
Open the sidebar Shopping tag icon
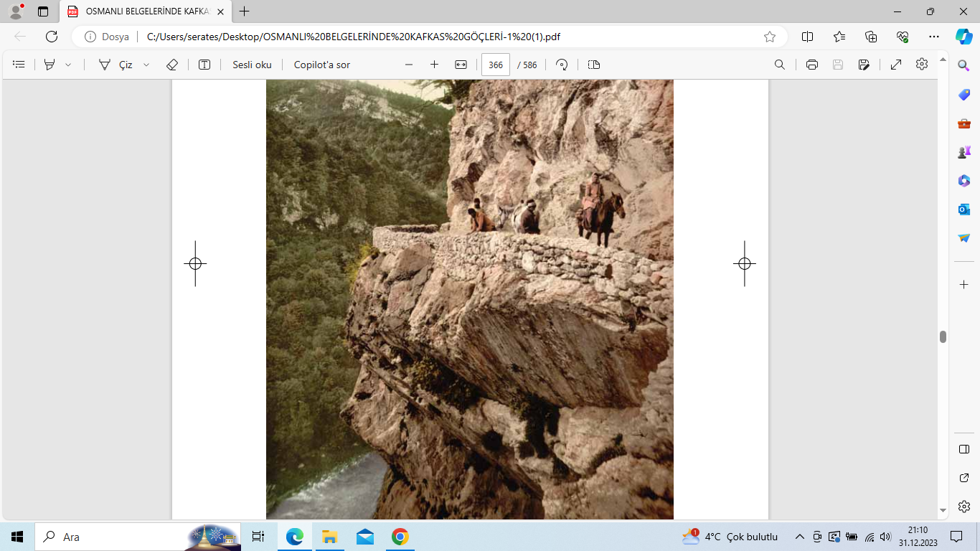coord(964,95)
